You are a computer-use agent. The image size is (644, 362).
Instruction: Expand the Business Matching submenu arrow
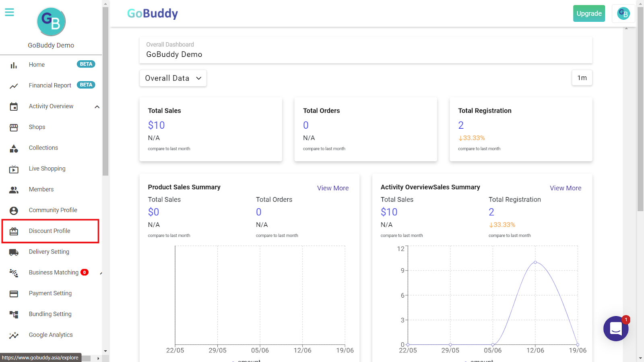(x=101, y=273)
